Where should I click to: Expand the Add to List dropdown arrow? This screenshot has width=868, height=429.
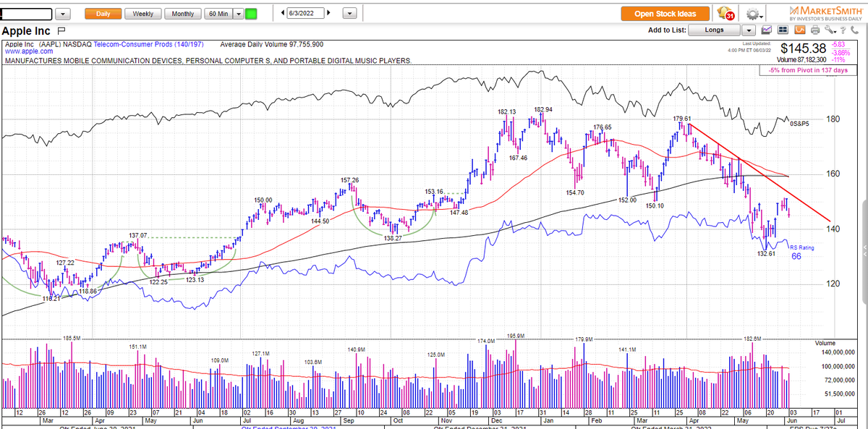pyautogui.click(x=749, y=30)
